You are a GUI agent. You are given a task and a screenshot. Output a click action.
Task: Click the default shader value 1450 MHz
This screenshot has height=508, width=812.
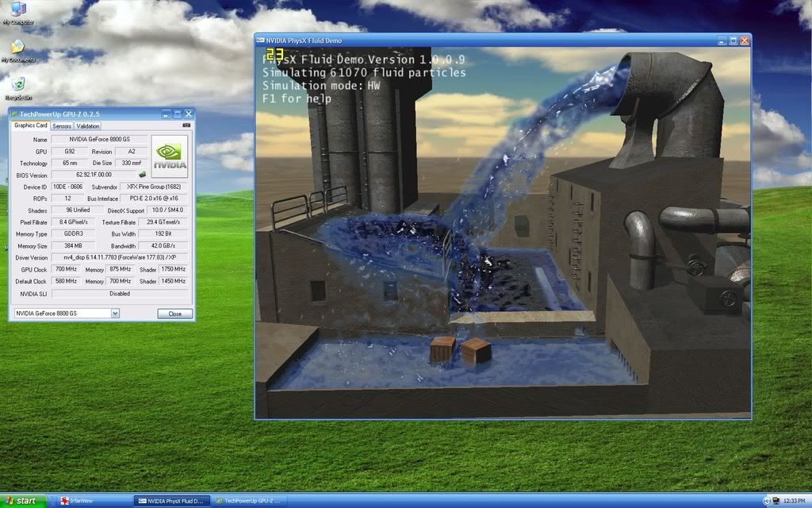[x=174, y=281]
